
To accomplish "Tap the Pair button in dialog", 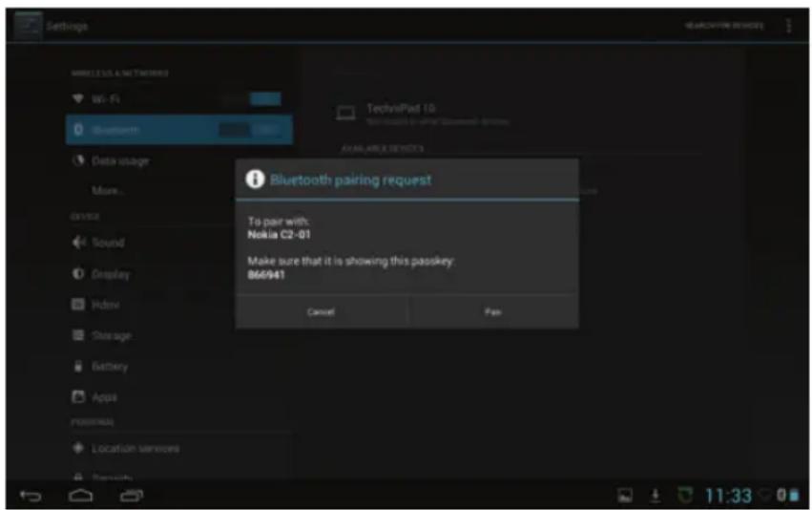I will pos(493,311).
